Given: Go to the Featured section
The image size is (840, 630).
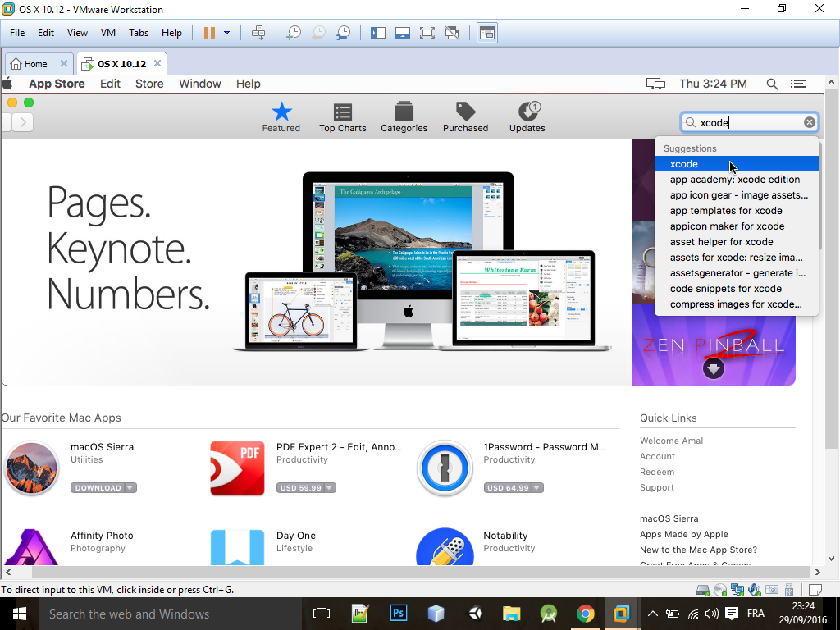Looking at the screenshot, I should (x=281, y=117).
